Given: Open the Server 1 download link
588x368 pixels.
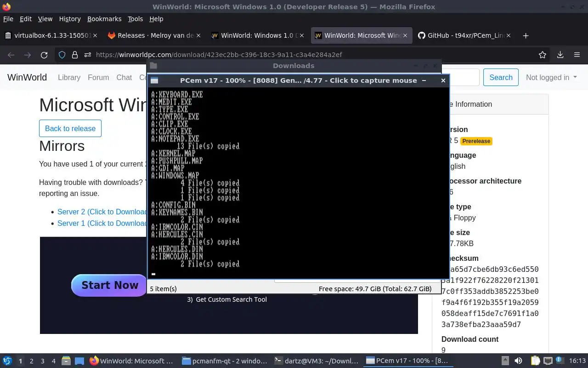Looking at the screenshot, I should pyautogui.click(x=102, y=223).
